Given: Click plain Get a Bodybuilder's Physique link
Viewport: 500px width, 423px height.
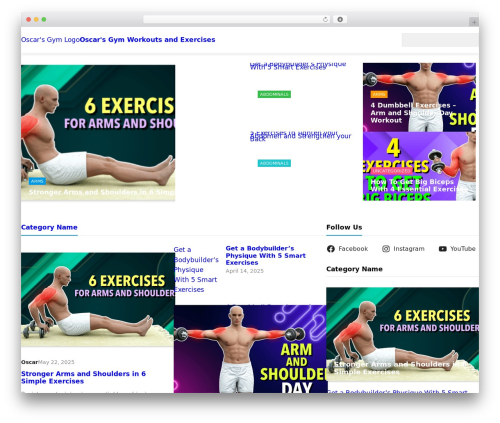Looking at the screenshot, I should [x=196, y=269].
